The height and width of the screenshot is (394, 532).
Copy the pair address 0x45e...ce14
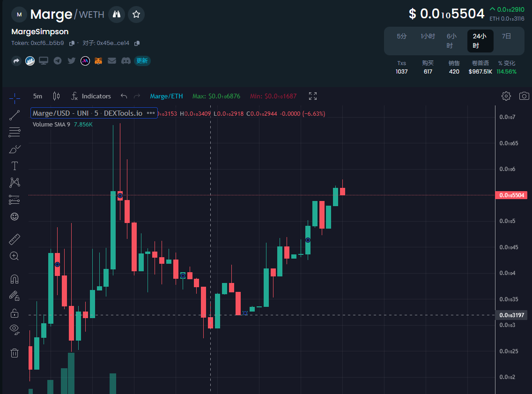(x=137, y=43)
